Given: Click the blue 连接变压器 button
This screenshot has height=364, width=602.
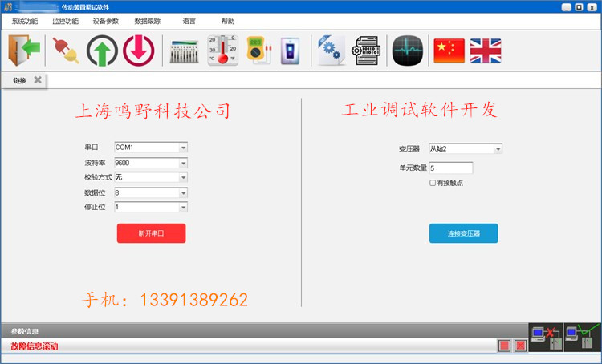Looking at the screenshot, I should (463, 233).
